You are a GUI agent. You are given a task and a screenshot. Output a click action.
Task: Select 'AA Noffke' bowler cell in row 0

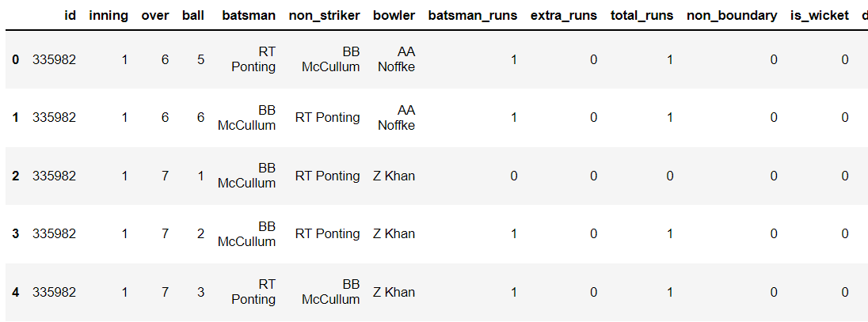coord(396,59)
